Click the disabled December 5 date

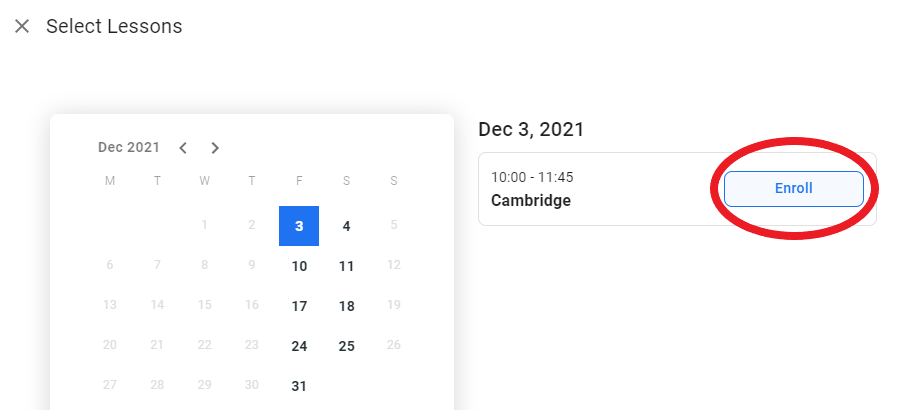coord(394,226)
